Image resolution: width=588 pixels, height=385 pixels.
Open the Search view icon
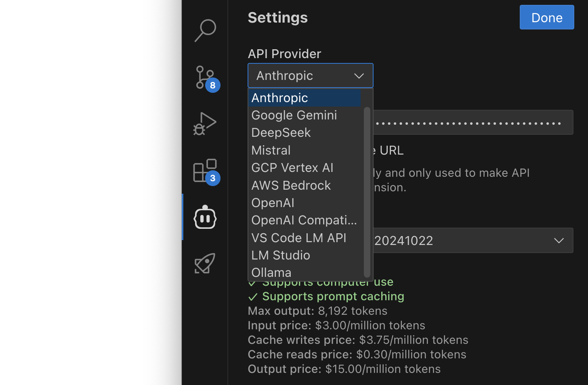pyautogui.click(x=205, y=30)
